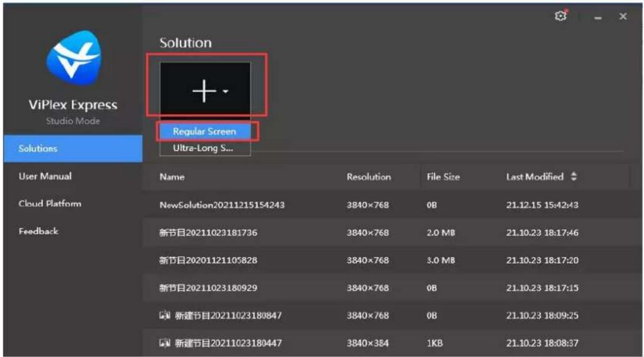Click the Name column header
The height and width of the screenshot is (357, 644).
point(172,177)
